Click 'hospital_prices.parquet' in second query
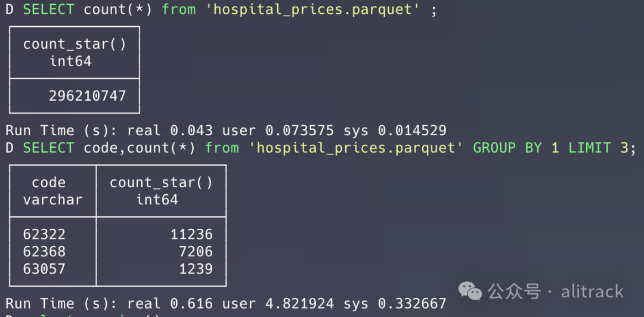This screenshot has width=644, height=317. coord(356,148)
